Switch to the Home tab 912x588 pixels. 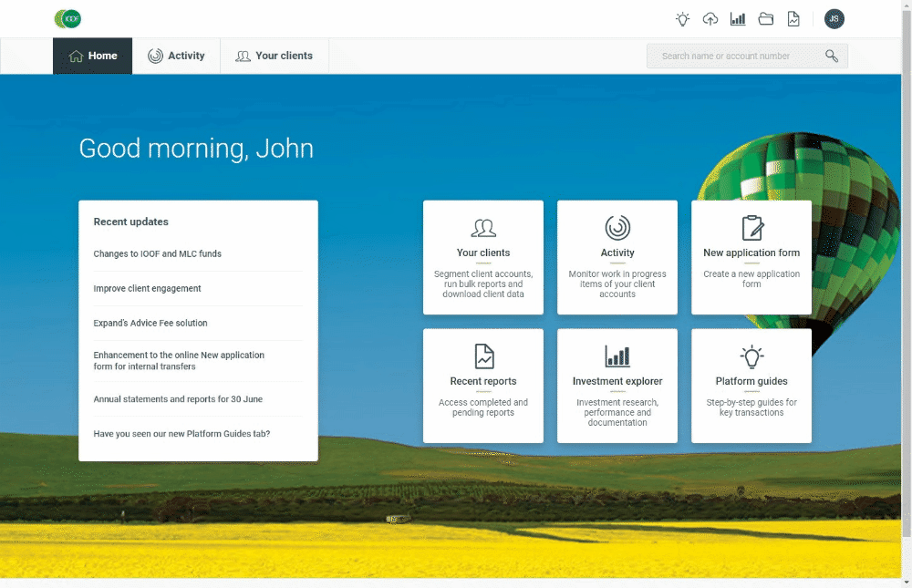pyautogui.click(x=92, y=56)
